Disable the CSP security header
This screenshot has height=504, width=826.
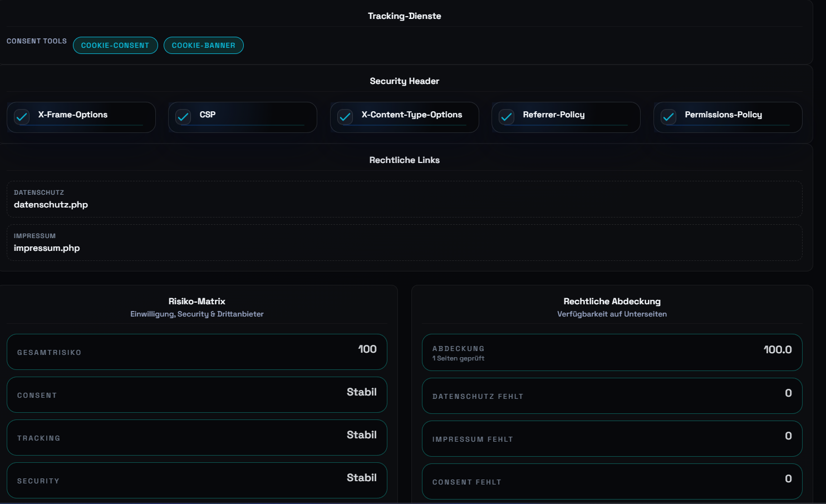183,117
